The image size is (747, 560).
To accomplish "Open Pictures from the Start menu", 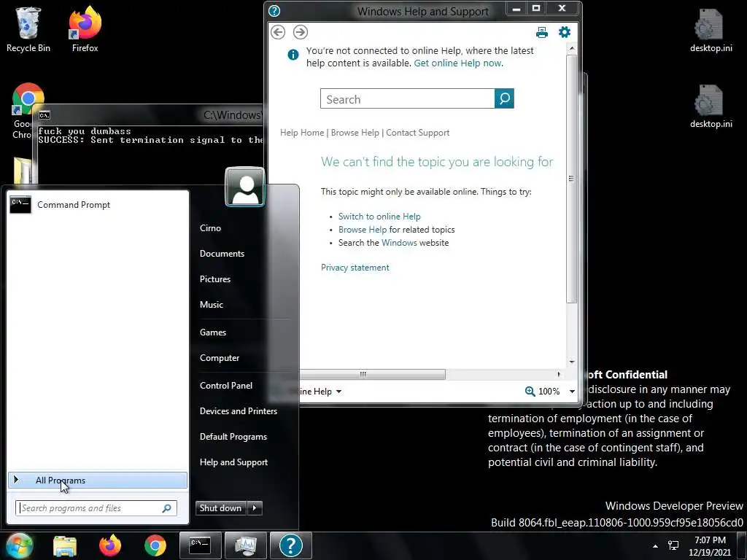I will [x=215, y=279].
